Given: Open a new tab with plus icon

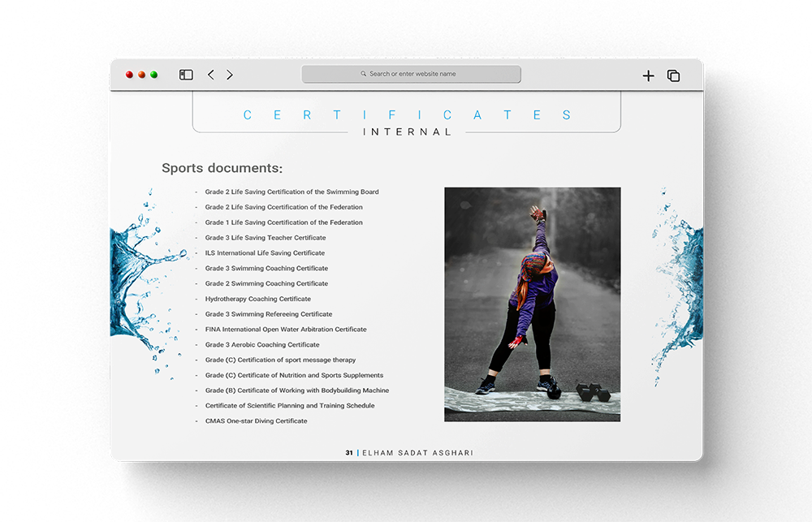Looking at the screenshot, I should (x=648, y=75).
